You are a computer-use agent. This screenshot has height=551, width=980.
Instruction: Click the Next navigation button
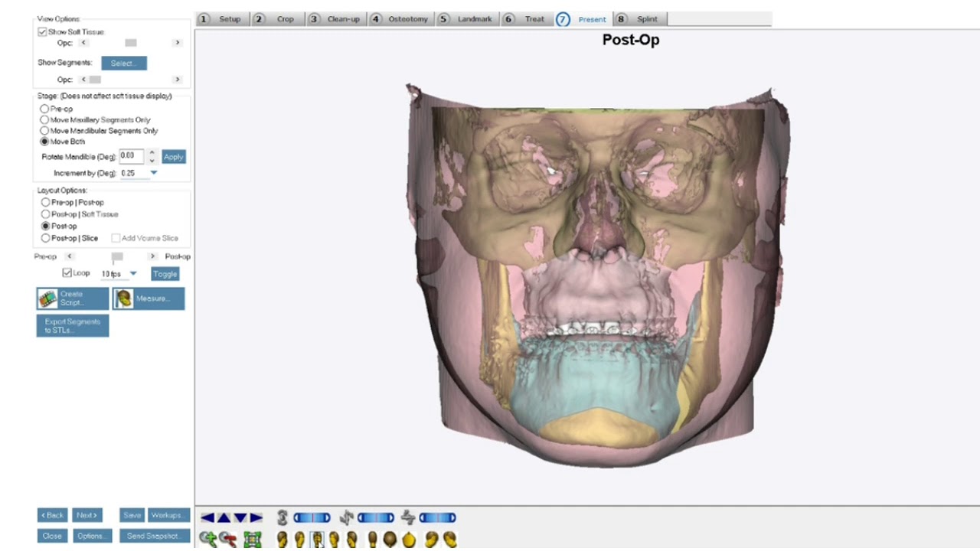pos(87,516)
